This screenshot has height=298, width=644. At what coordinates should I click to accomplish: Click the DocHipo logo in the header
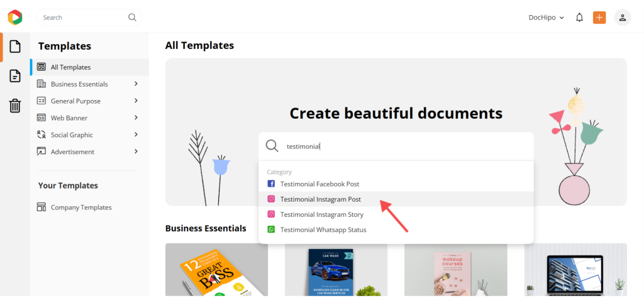pyautogui.click(x=15, y=17)
